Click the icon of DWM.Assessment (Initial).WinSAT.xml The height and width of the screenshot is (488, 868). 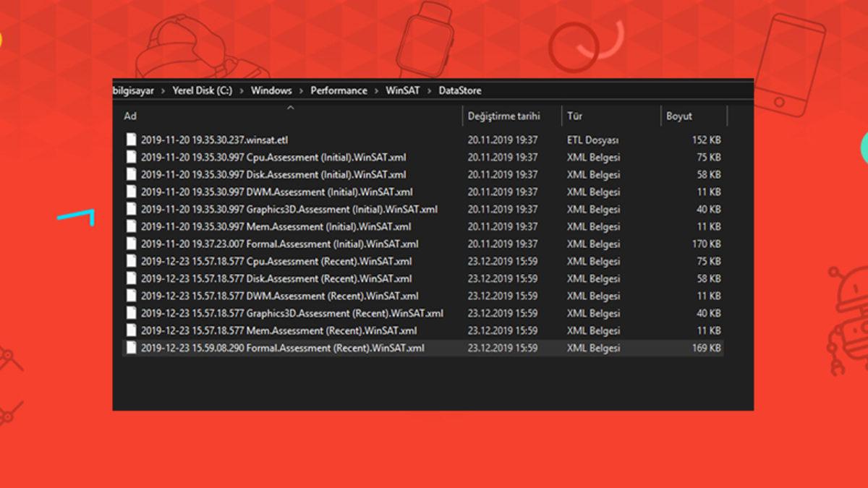(131, 192)
